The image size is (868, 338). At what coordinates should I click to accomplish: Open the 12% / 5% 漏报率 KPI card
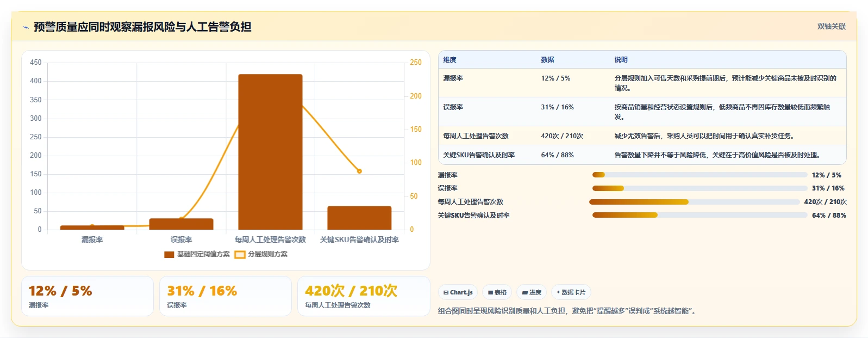pyautogui.click(x=88, y=296)
